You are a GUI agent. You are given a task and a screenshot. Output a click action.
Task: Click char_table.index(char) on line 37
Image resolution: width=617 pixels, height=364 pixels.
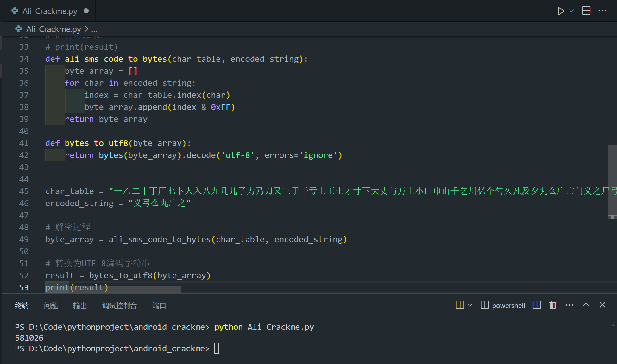pos(177,95)
